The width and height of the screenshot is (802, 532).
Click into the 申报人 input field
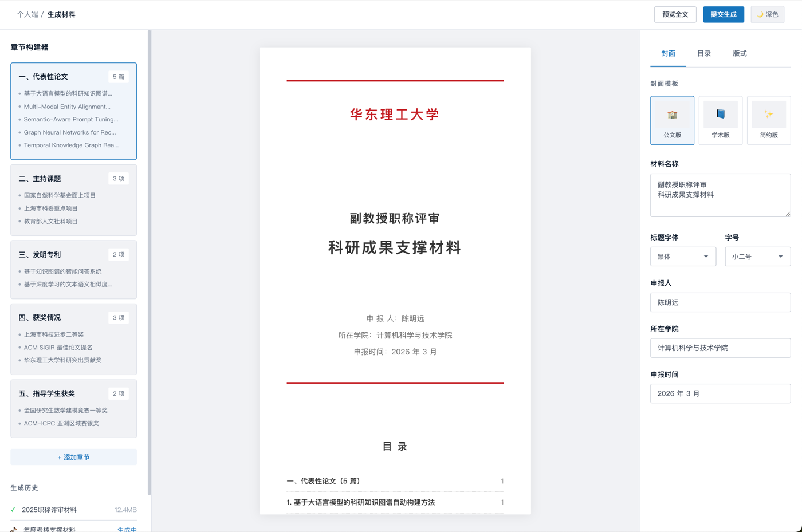[720, 302]
